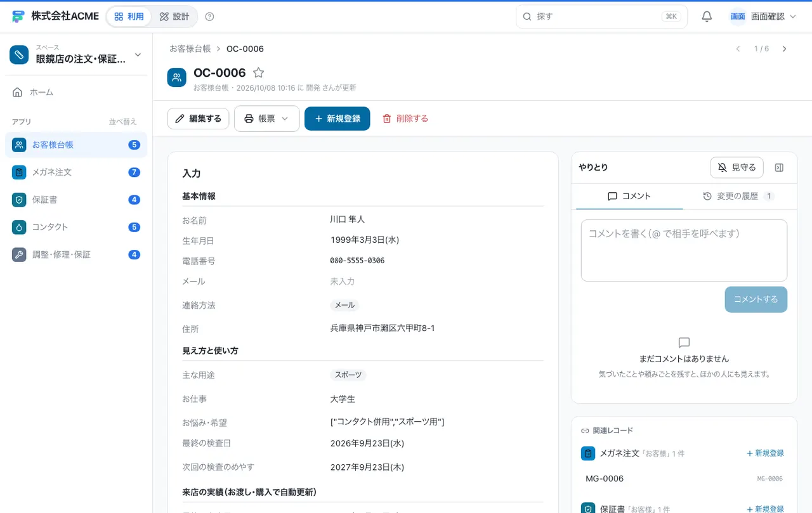Viewport: 812px width, 513px height.
Task: Click the blue 新規登録 button in toolbar
Action: [337, 119]
